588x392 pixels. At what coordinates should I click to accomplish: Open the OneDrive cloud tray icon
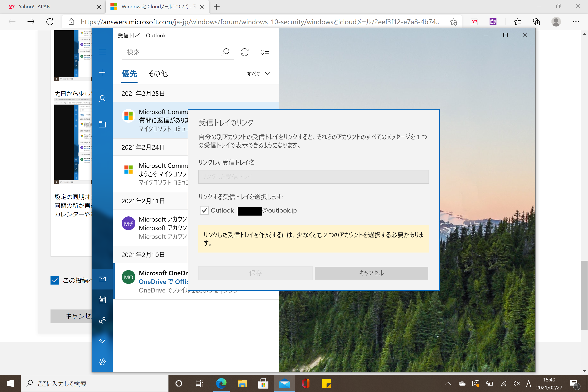(x=462, y=383)
